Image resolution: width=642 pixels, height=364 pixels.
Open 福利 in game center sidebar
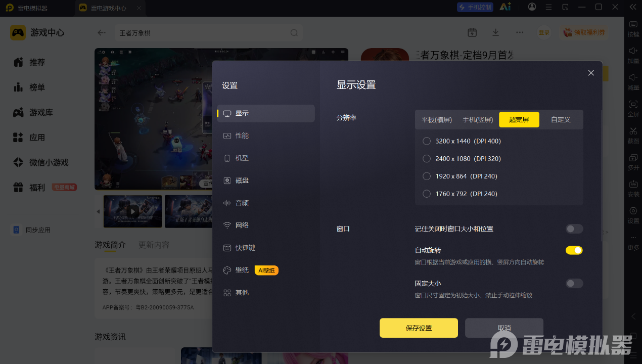tap(29, 188)
